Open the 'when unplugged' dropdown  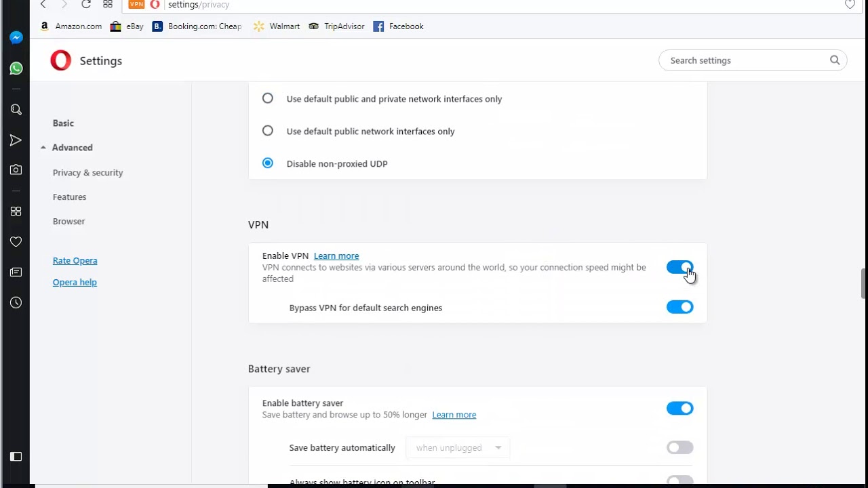[x=458, y=447]
